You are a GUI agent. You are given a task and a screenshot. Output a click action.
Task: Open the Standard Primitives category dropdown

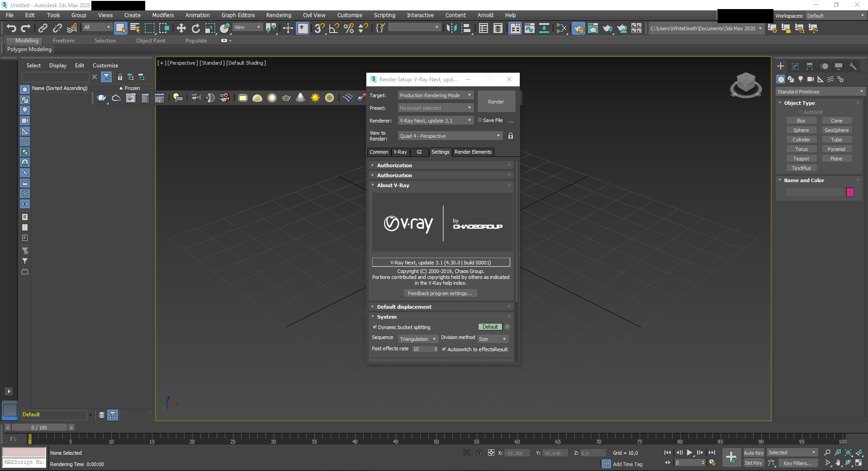[820, 92]
